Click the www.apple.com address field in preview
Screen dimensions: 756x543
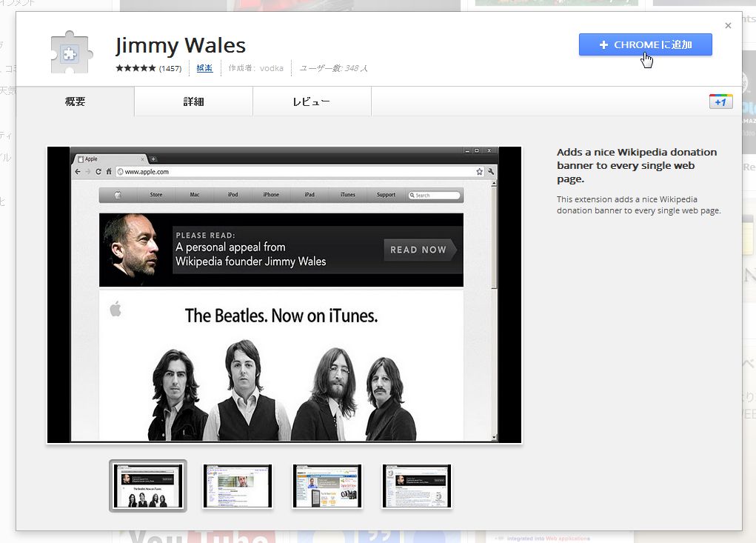(299, 172)
